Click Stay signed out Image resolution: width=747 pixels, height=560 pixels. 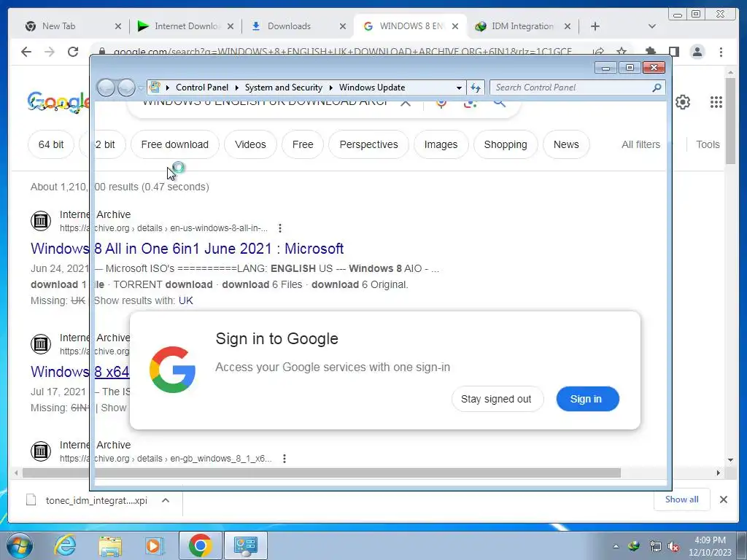[497, 399]
